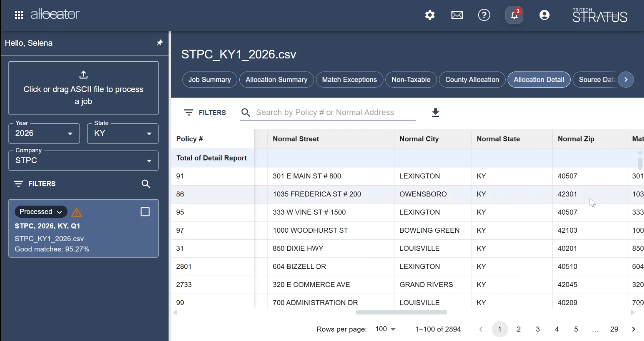Select the STPC_KY1_2026.csv job checkbox
This screenshot has height=341, width=644.
pyautogui.click(x=145, y=212)
